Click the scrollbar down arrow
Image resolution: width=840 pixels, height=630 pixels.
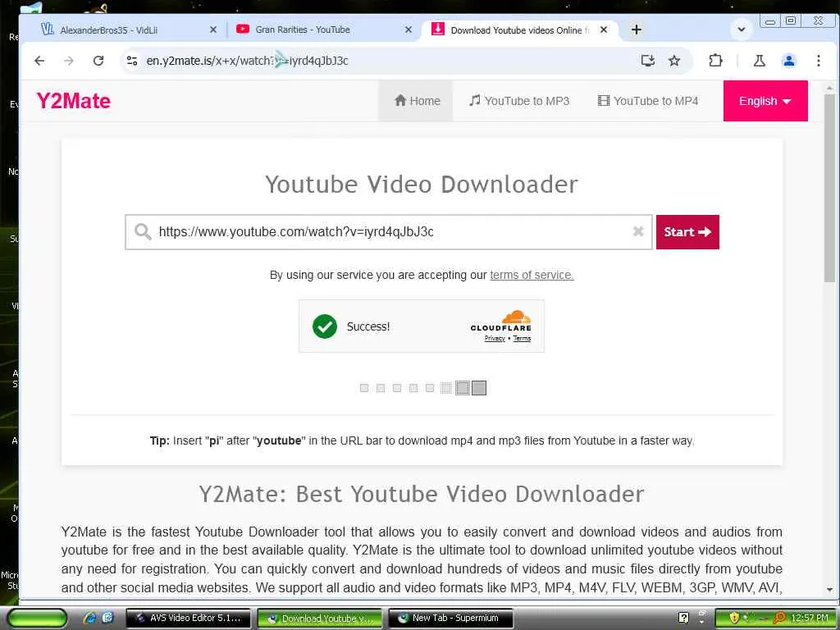[829, 590]
